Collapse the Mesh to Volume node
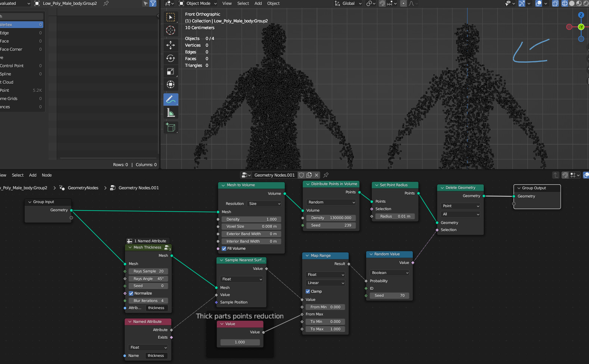 point(223,185)
